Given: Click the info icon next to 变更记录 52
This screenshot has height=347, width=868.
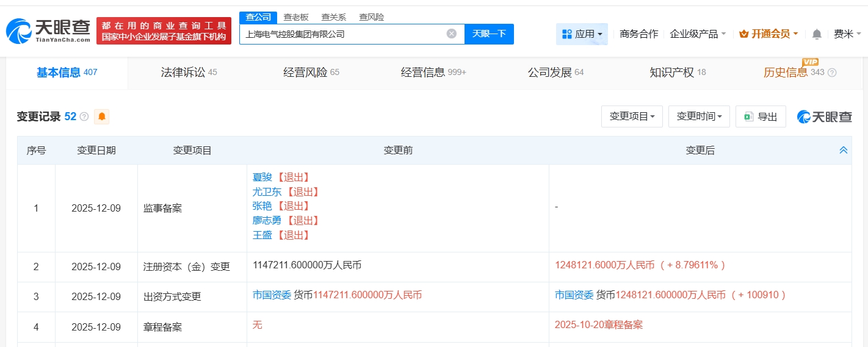Looking at the screenshot, I should [84, 116].
